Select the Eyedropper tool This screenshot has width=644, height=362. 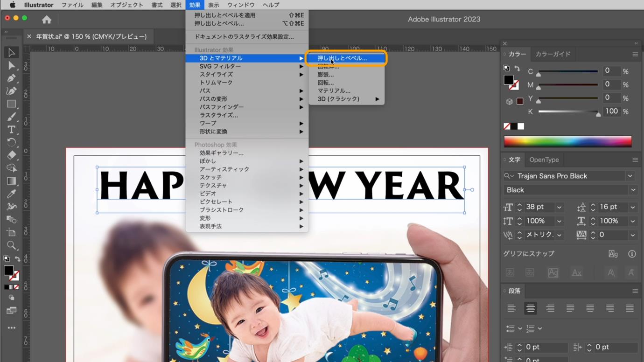(11, 194)
